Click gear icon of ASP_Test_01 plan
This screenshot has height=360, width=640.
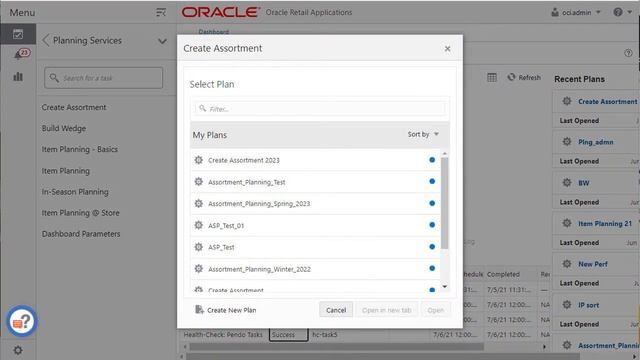click(198, 225)
